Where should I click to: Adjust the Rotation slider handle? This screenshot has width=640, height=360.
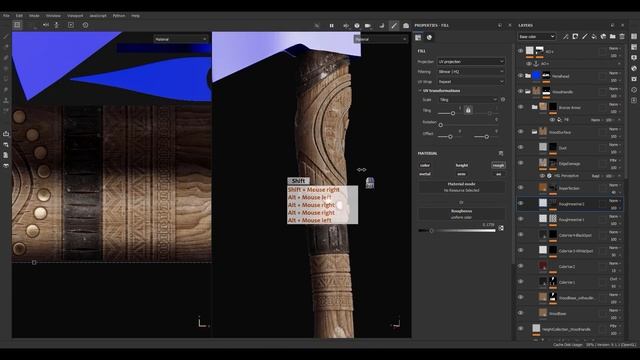click(440, 125)
